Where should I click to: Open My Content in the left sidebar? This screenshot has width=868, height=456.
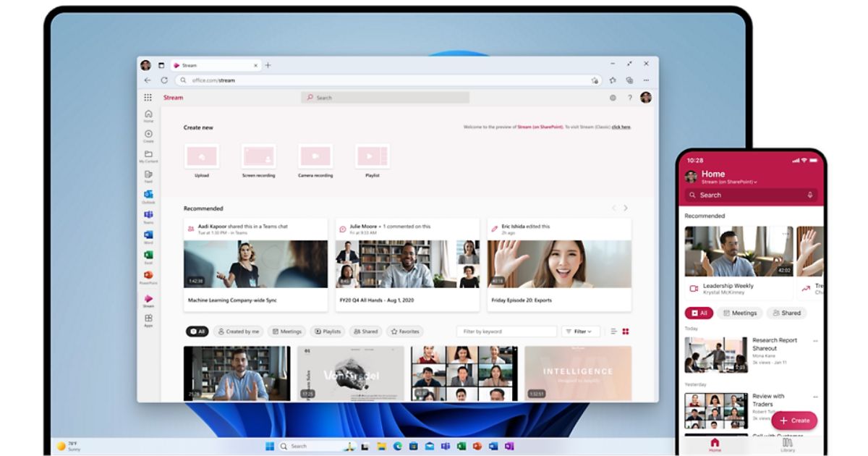148,156
